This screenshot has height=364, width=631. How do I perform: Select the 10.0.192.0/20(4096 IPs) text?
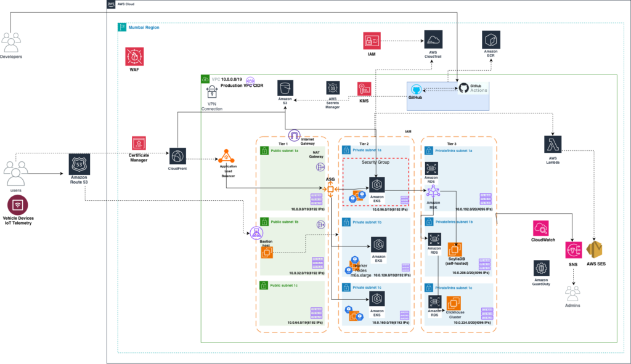pos(474,209)
